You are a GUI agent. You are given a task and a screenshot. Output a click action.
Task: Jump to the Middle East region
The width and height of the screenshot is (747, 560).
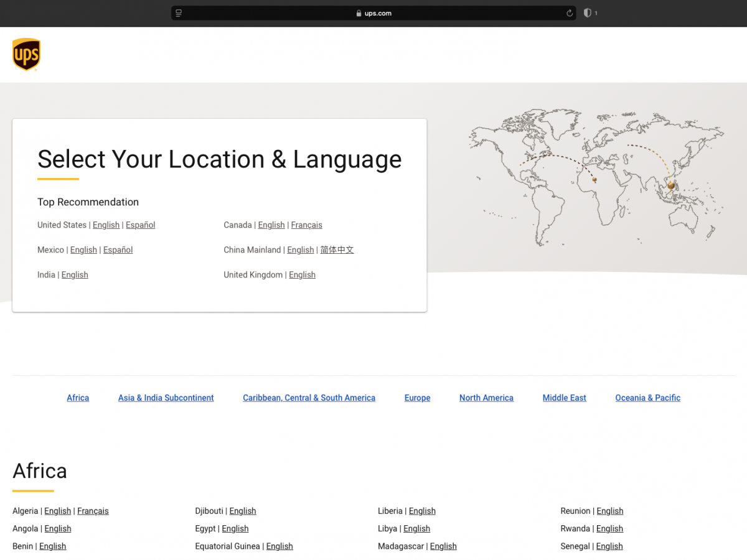(564, 398)
